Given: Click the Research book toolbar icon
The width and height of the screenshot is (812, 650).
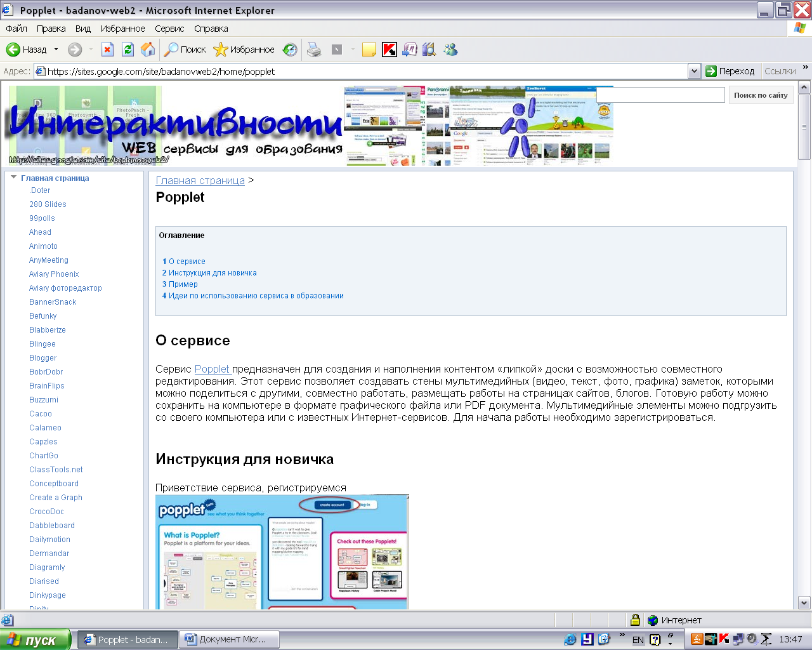Looking at the screenshot, I should tap(429, 50).
